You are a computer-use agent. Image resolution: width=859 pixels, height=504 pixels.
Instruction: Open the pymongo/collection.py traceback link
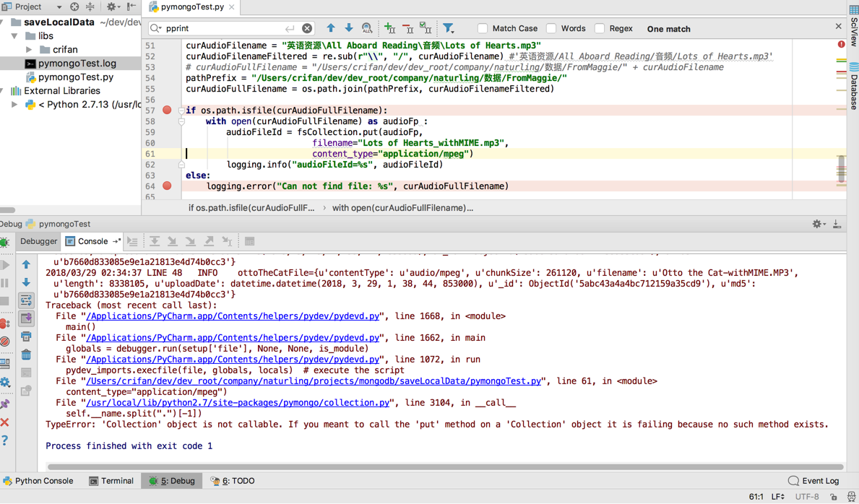click(x=238, y=403)
